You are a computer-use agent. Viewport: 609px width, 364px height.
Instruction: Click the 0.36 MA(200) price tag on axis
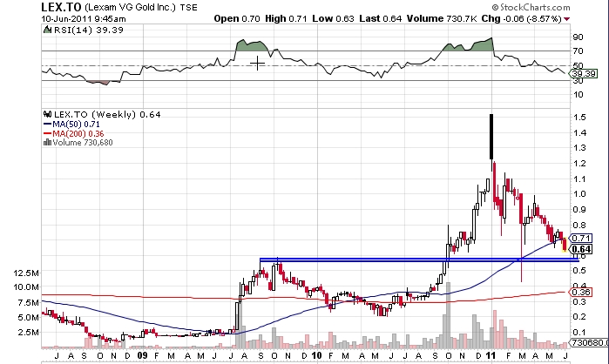(581, 292)
